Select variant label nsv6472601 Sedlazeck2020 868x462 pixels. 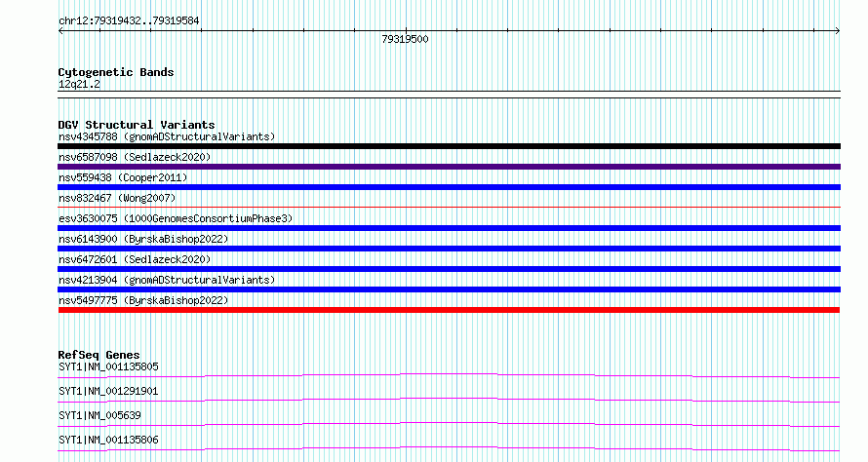[135, 259]
